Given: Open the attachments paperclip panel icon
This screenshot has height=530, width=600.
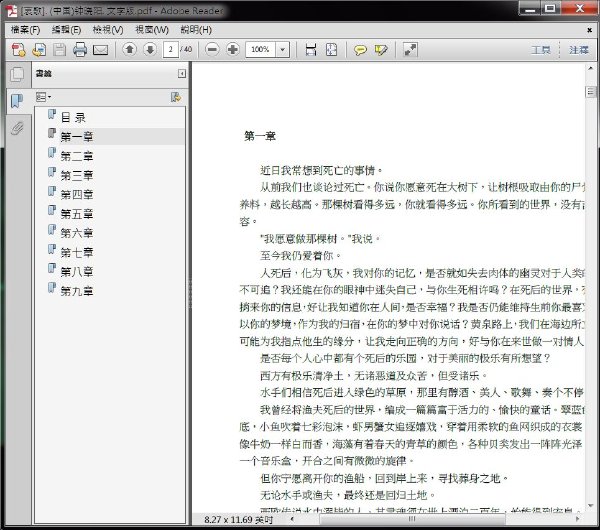Looking at the screenshot, I should 17,128.
